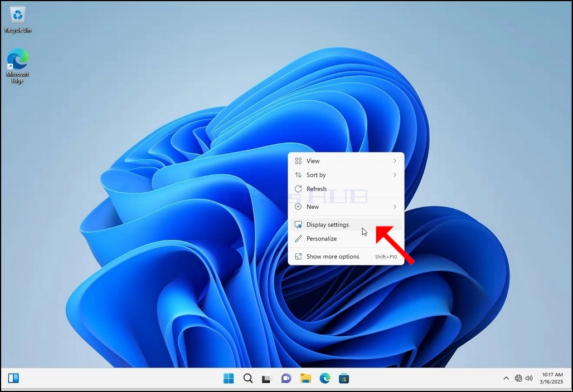Choose Display settings

coord(346,224)
